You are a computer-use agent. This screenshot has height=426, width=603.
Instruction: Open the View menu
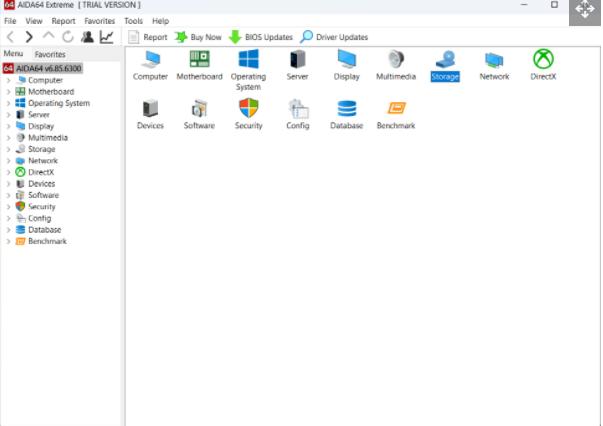34,21
